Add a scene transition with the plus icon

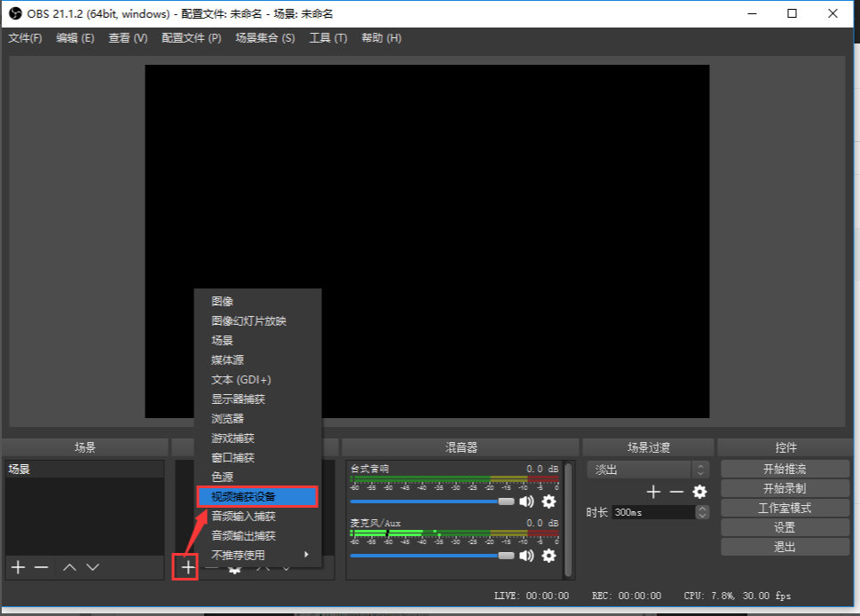(x=653, y=492)
